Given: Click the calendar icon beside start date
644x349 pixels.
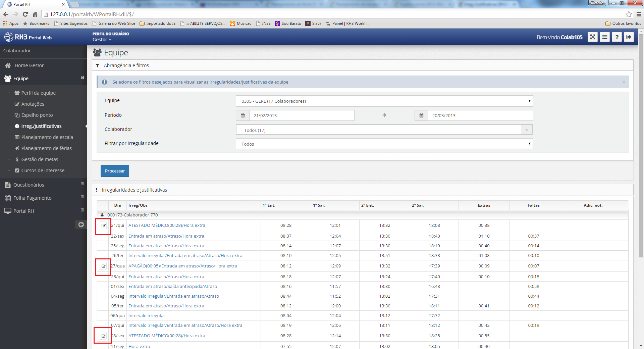Looking at the screenshot, I should [243, 115].
